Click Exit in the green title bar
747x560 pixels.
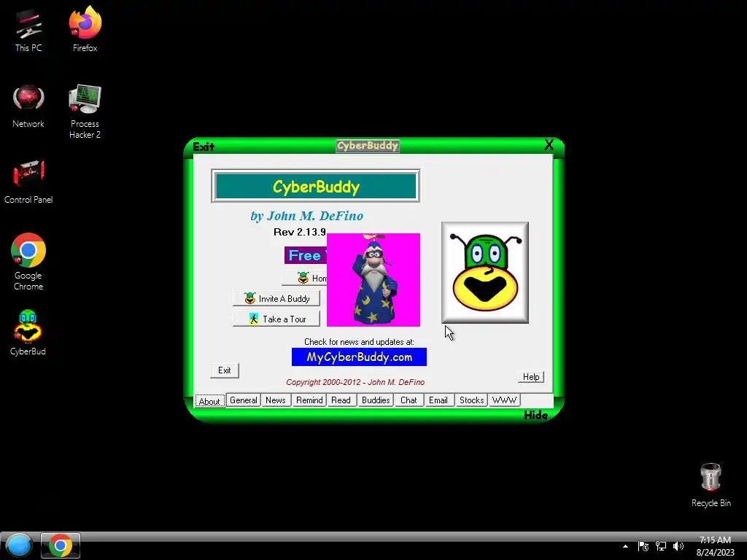point(204,147)
